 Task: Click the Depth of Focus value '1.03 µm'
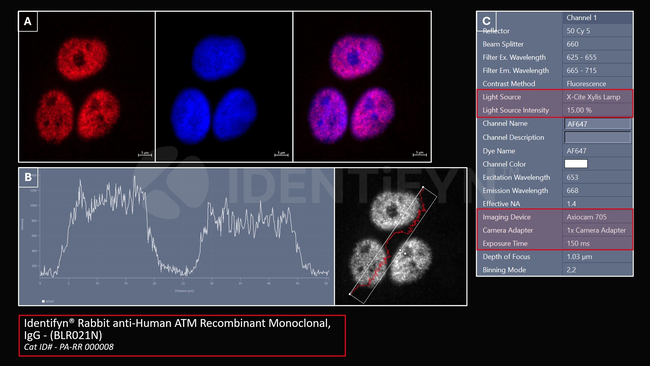tap(579, 257)
